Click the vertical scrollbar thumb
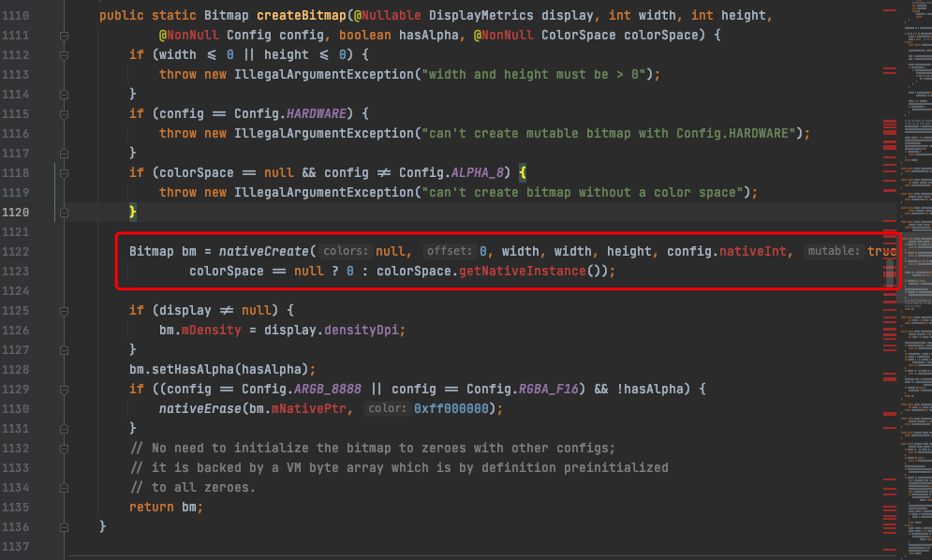Screen dimensions: 932x560 click(x=890, y=273)
